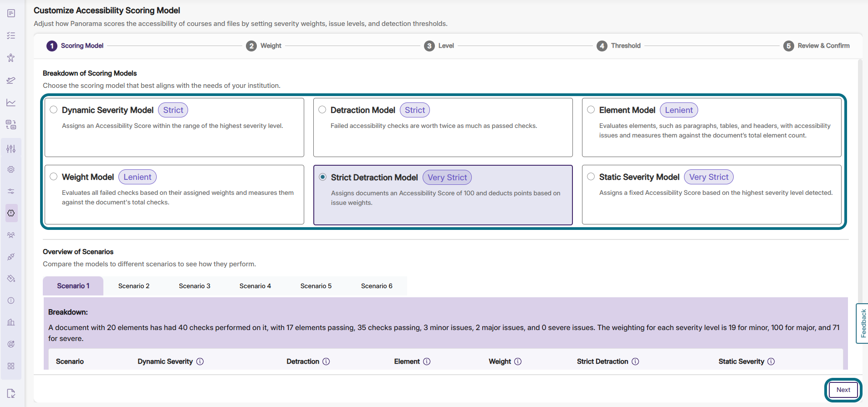Open the user account circle icon
Screen dimensions: 868x407
(x=11, y=344)
